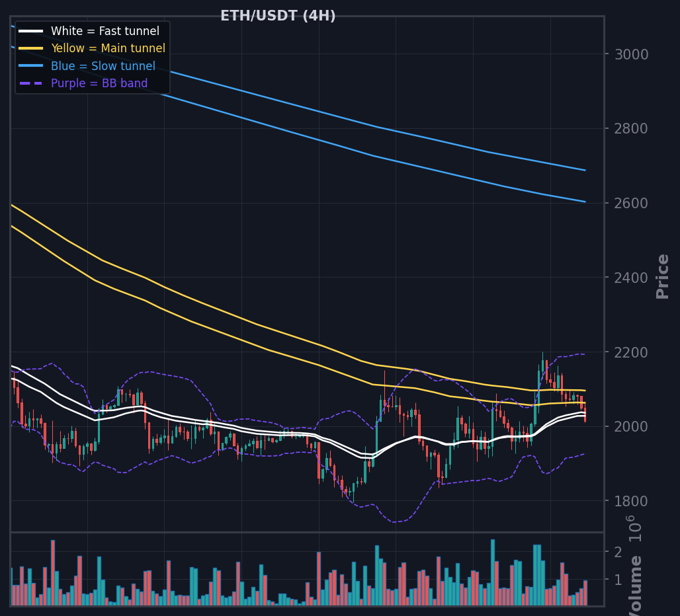The image size is (680, 616).
Task: Select the 'White = Fast tunnel' legend label
Action: (x=105, y=31)
